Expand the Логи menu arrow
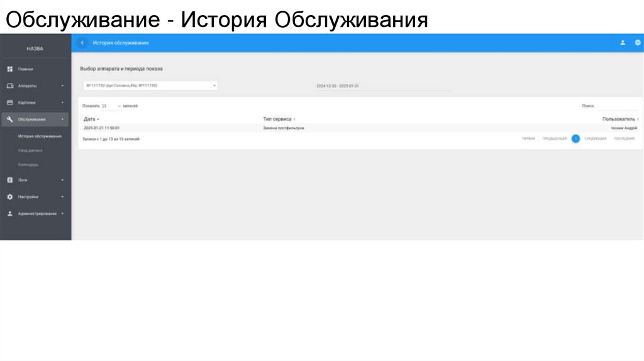This screenshot has height=361, width=644. 62,181
